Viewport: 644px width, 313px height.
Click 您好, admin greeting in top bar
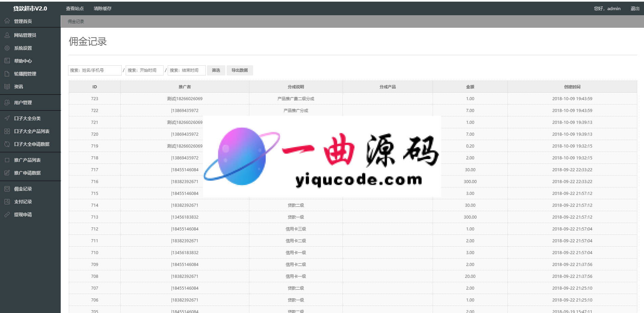point(607,8)
